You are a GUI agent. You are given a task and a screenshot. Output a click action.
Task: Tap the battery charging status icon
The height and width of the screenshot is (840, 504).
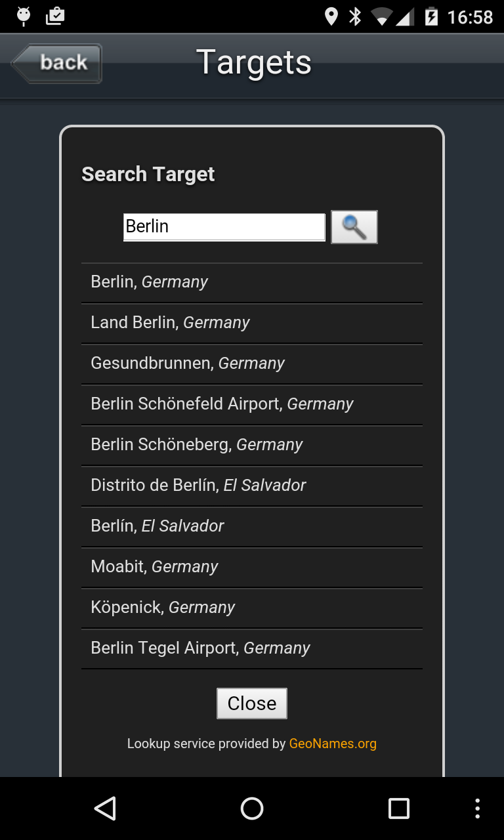tap(431, 16)
